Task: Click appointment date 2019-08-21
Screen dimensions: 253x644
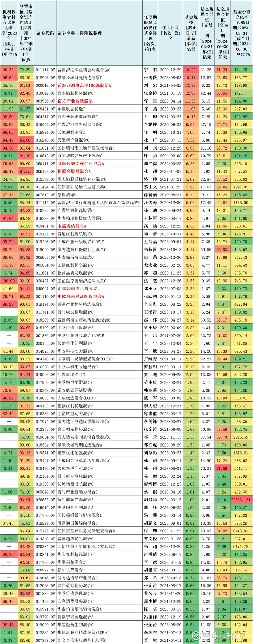Action: pos(171,195)
